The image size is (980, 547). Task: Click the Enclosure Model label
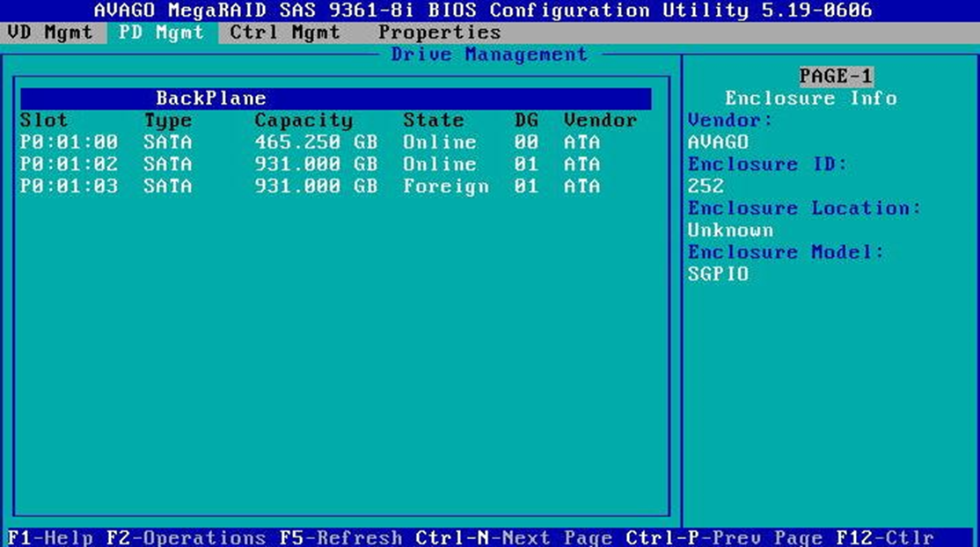(786, 252)
